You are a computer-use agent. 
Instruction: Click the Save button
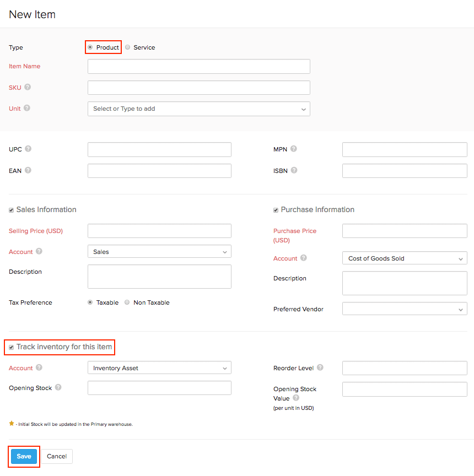click(x=24, y=456)
